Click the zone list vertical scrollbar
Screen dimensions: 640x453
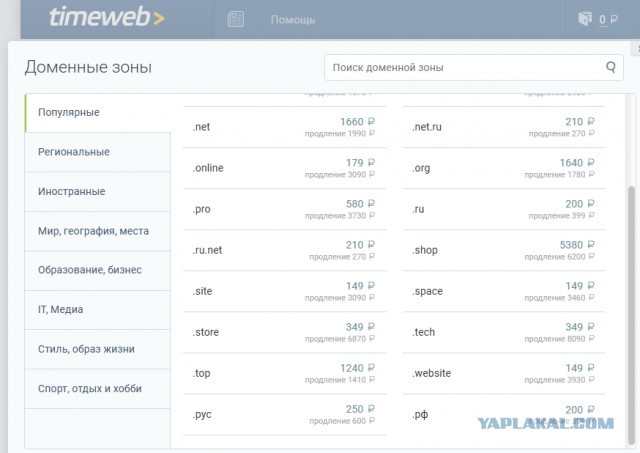[x=631, y=314]
